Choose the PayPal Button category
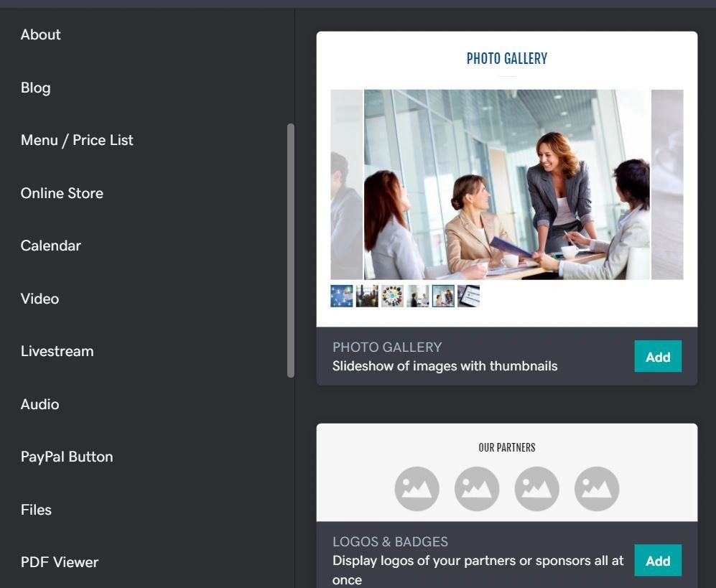 coord(67,457)
